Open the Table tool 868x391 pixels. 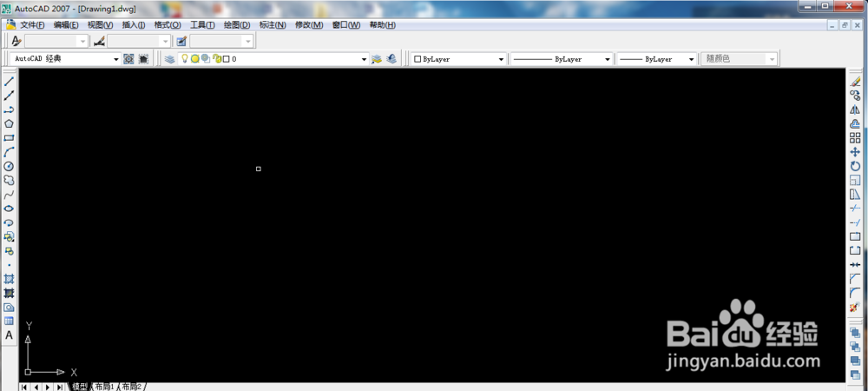[9, 321]
